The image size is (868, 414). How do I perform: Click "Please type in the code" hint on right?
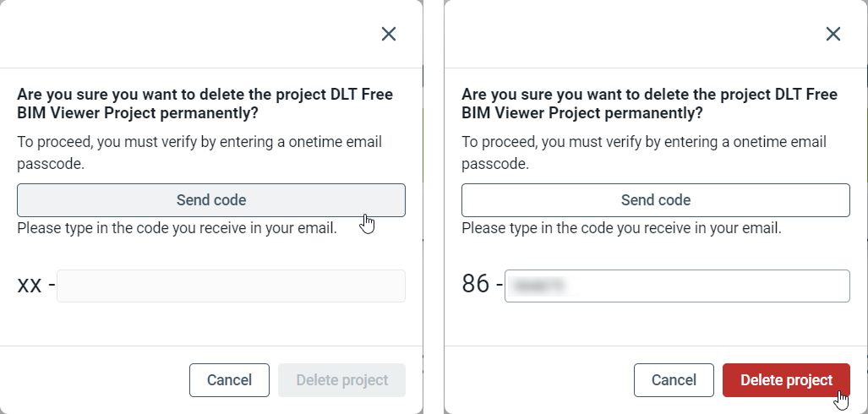click(621, 227)
